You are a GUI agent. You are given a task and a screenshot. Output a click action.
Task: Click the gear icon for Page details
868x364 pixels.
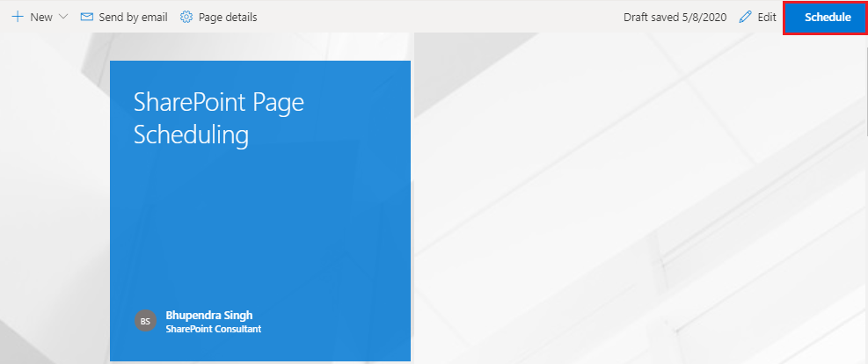tap(186, 17)
